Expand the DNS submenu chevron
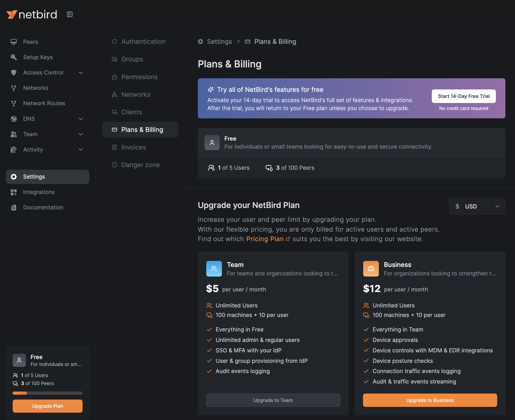Viewport: 515px width, 420px height. [x=81, y=119]
